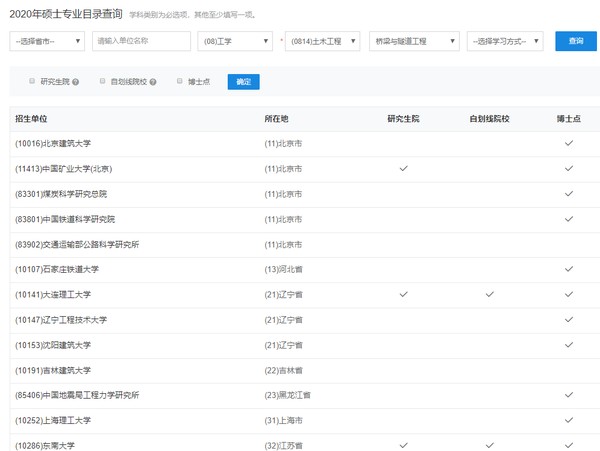
Task: Click the (13)河北省 location cell
Action: point(284,269)
